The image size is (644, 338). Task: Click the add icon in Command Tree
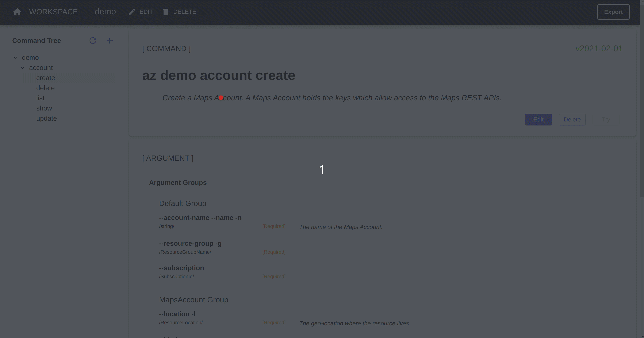pos(110,41)
